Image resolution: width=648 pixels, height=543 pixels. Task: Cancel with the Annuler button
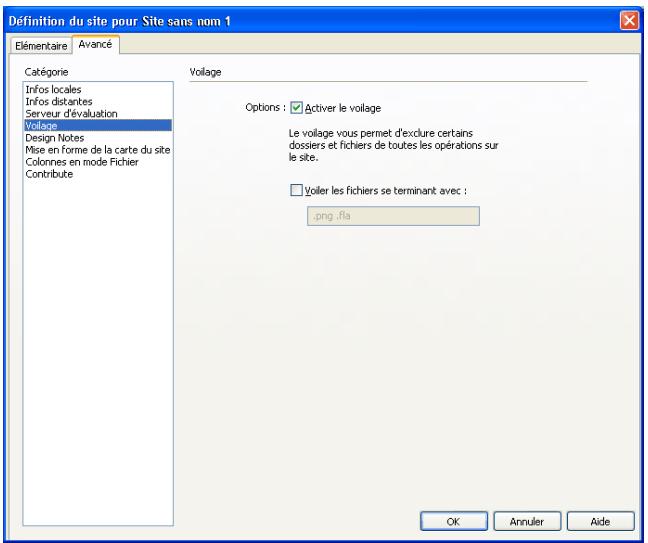pyautogui.click(x=527, y=521)
